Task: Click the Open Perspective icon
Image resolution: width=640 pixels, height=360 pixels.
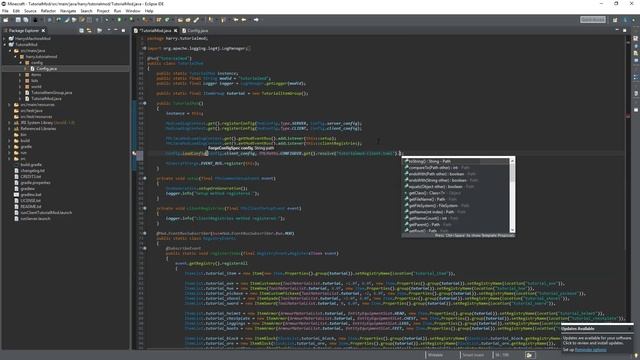Action: (615, 20)
